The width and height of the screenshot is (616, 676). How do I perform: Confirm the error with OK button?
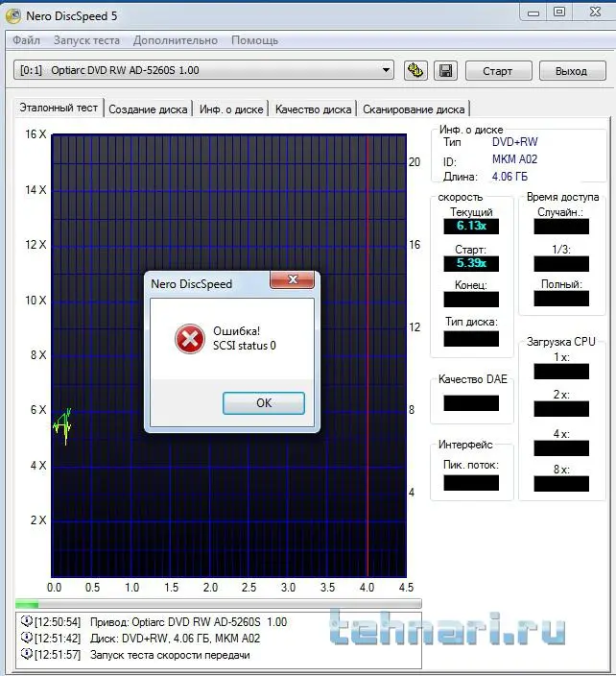[x=264, y=403]
